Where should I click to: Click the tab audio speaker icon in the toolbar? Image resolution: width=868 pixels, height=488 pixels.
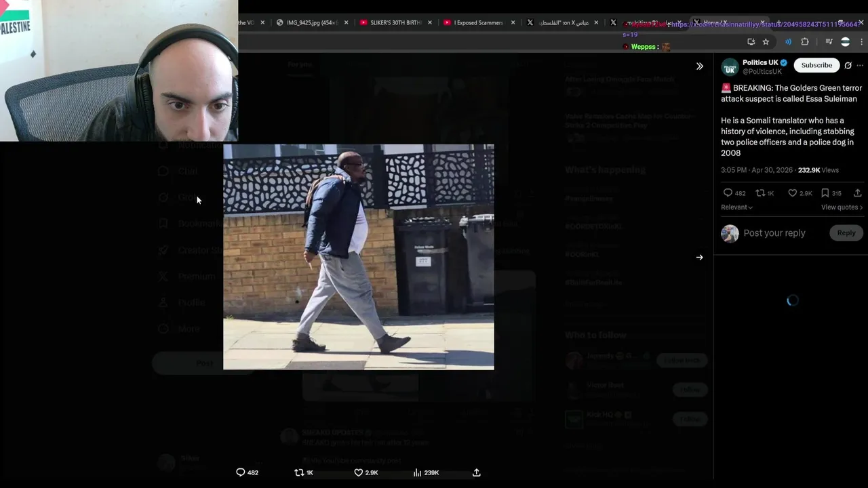788,42
